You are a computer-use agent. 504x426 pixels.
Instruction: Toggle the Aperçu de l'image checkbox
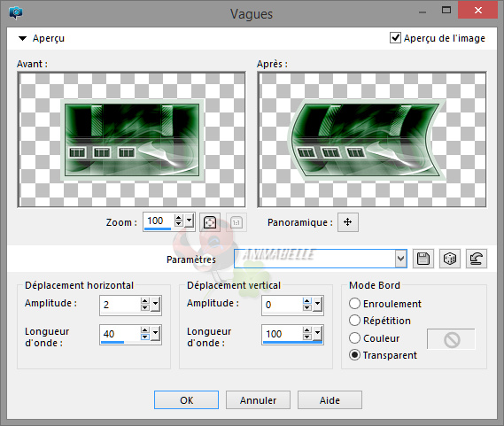[395, 38]
